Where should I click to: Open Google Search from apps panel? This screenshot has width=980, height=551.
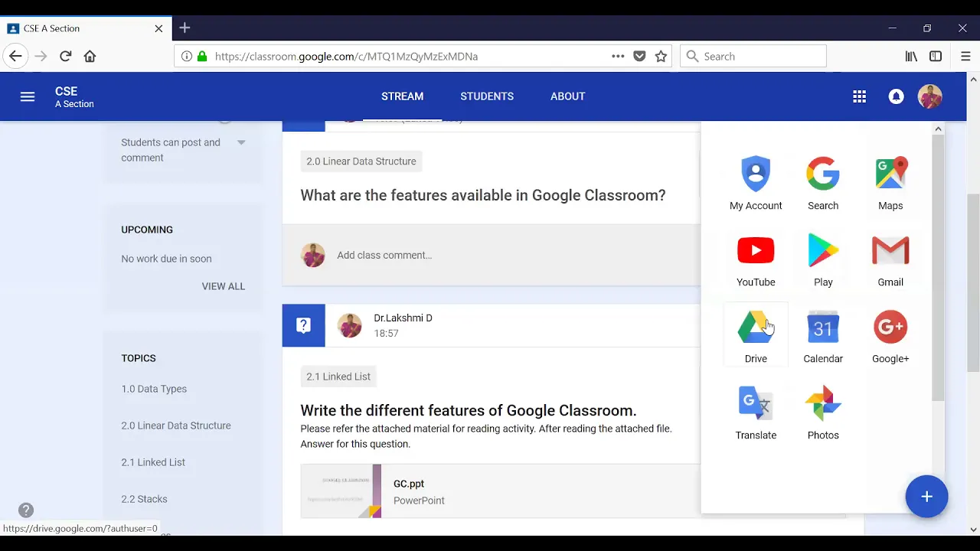click(x=823, y=184)
